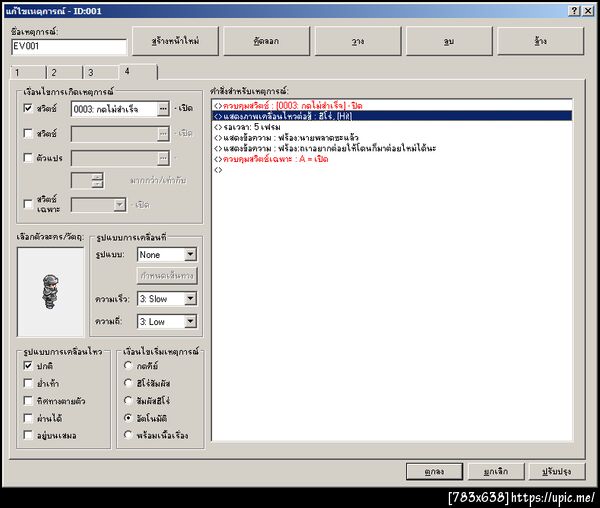Switch to event page tab 1
Viewport: 600px width, 508px height.
click(28, 72)
